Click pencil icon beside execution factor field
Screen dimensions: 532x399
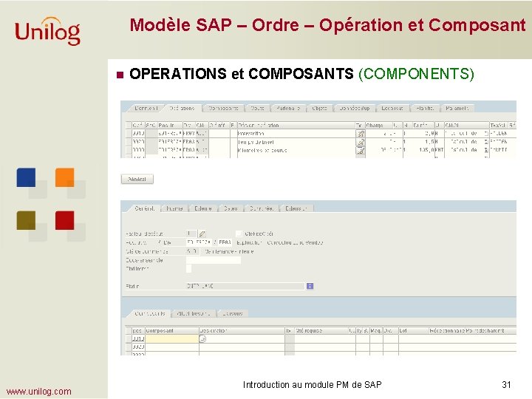(202, 233)
